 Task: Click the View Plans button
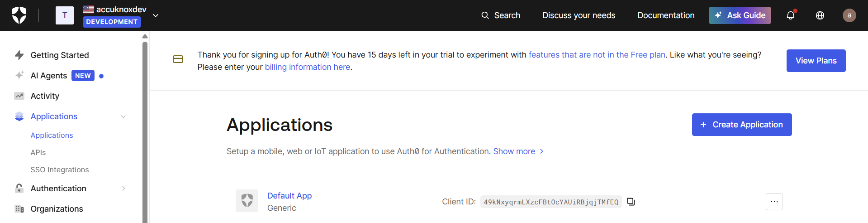816,61
